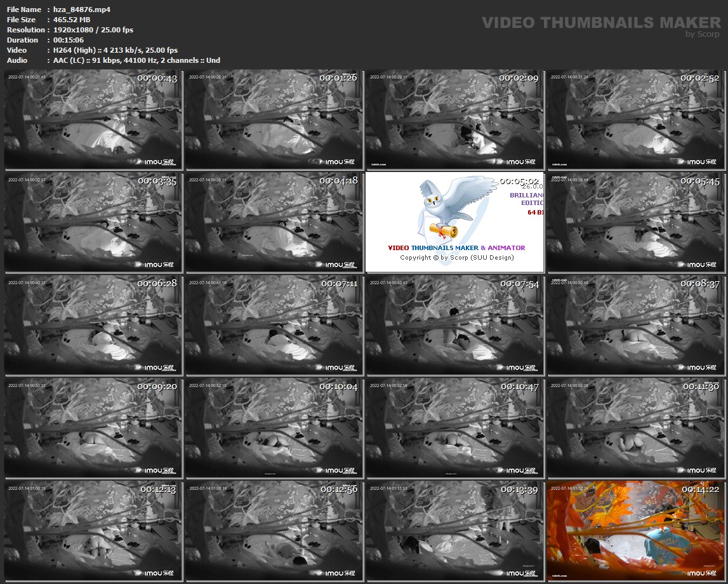Open the frame at 00:03:35

tap(93, 222)
